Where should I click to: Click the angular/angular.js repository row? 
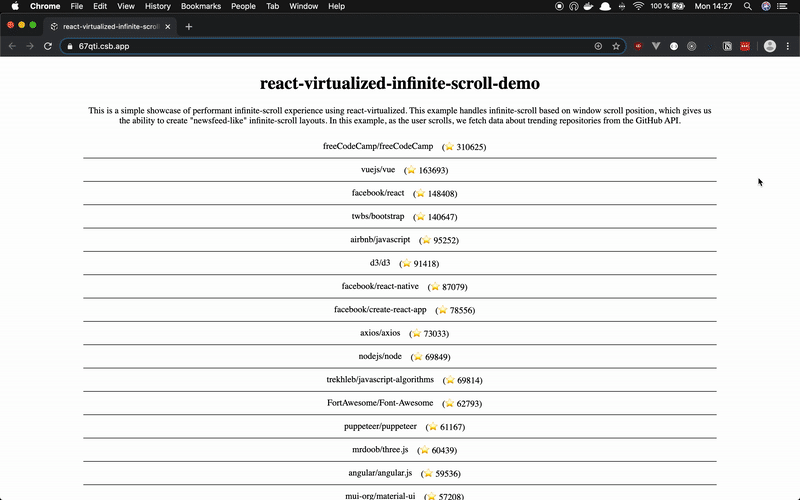click(400, 473)
